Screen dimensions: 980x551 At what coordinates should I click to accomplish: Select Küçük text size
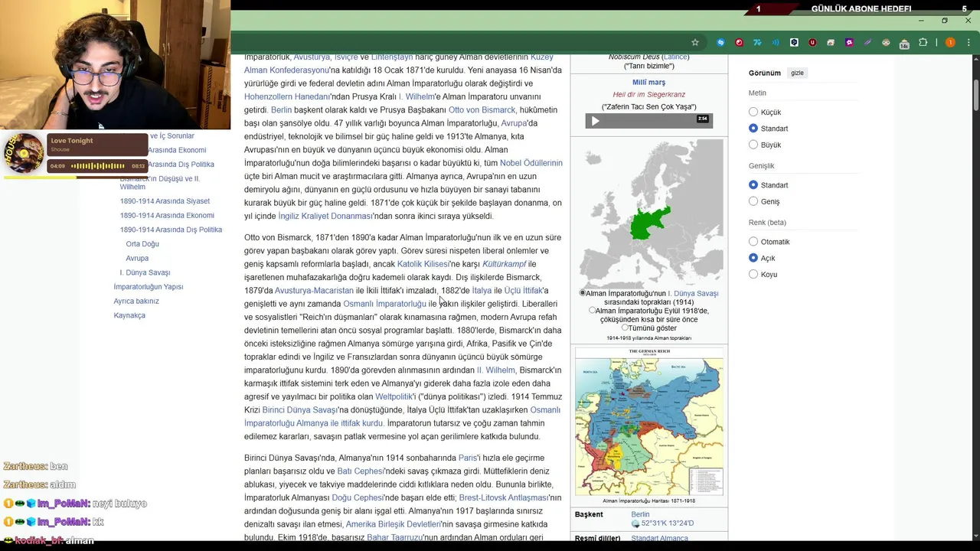[x=753, y=112]
